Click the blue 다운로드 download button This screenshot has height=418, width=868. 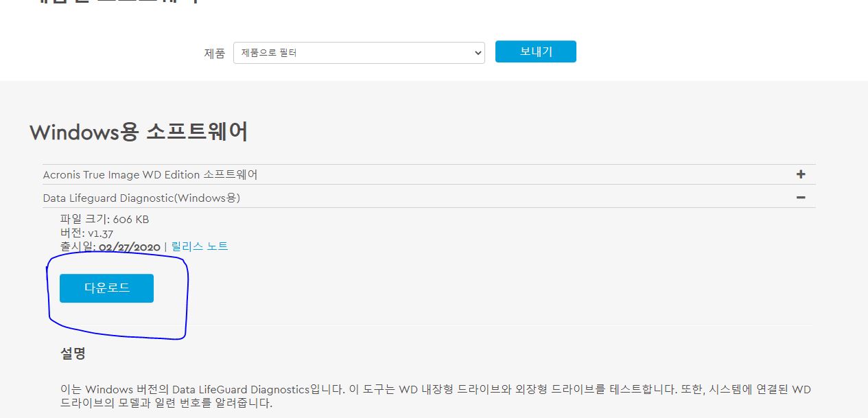tap(106, 288)
